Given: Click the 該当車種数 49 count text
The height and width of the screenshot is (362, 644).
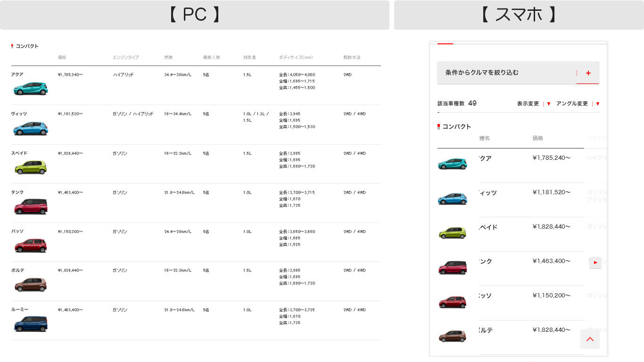Looking at the screenshot, I should point(457,103).
